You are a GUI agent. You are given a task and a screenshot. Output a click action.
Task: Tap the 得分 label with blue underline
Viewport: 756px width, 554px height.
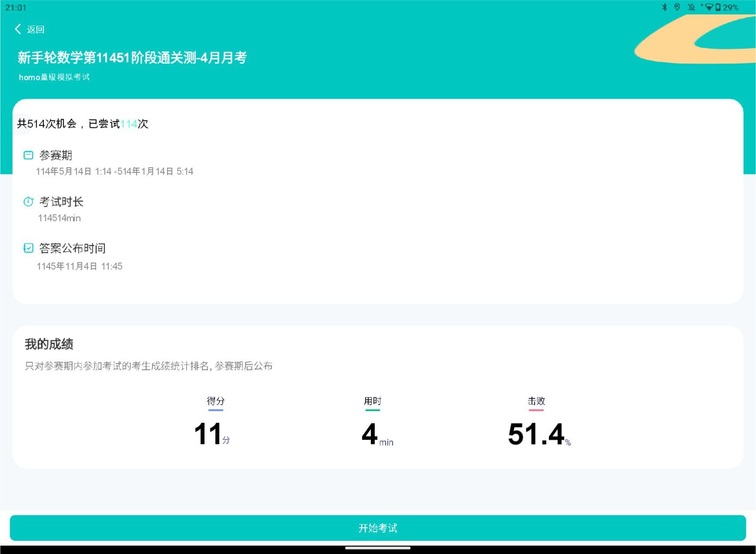[215, 401]
